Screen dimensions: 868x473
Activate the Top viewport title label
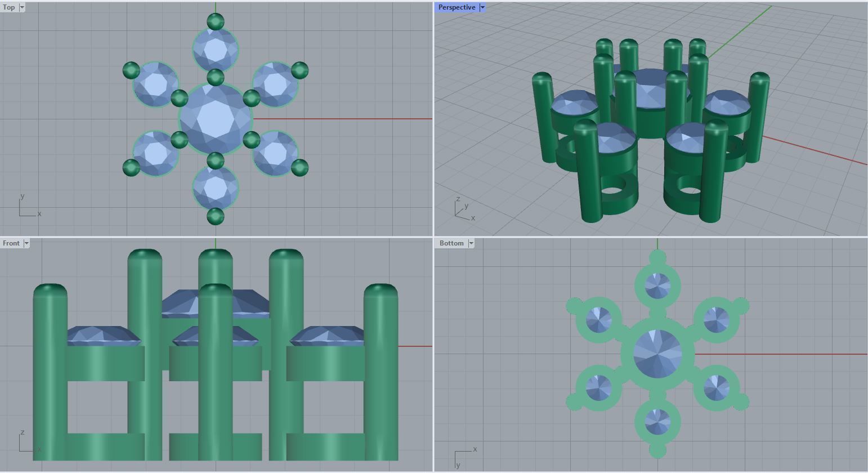(x=9, y=7)
